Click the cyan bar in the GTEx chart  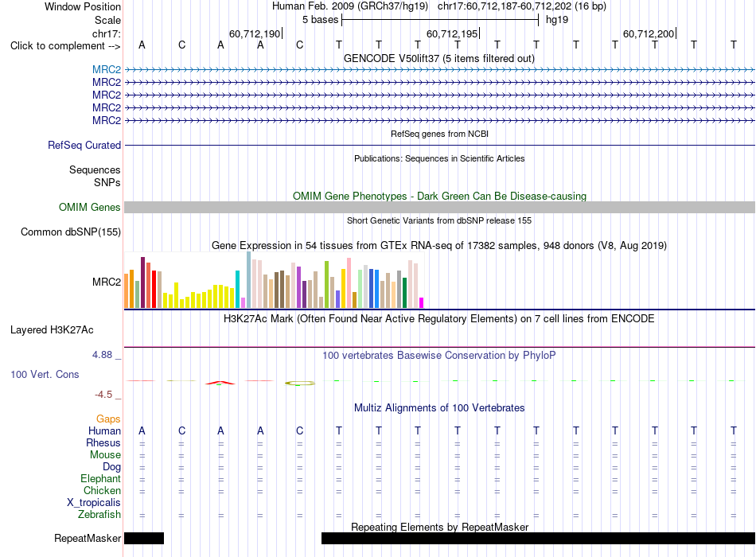click(237, 290)
